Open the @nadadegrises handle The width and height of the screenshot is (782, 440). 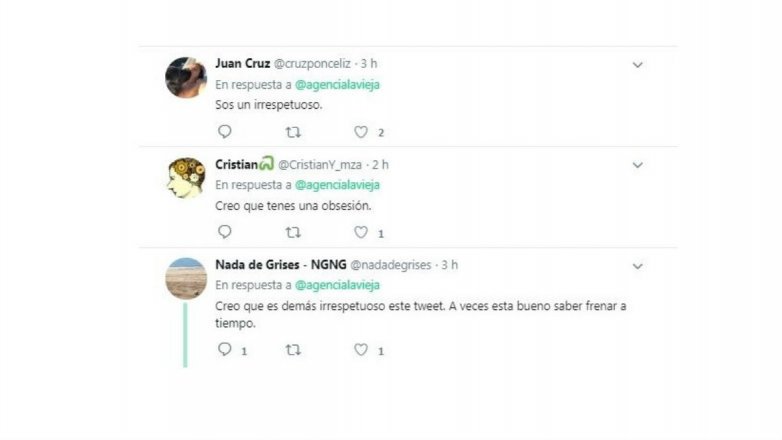(x=391, y=264)
